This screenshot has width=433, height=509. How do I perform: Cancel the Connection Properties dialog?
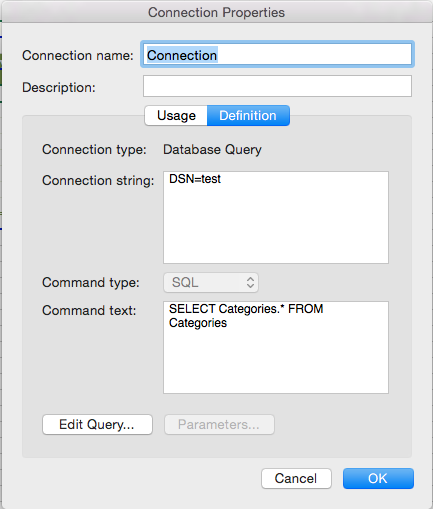click(296, 478)
